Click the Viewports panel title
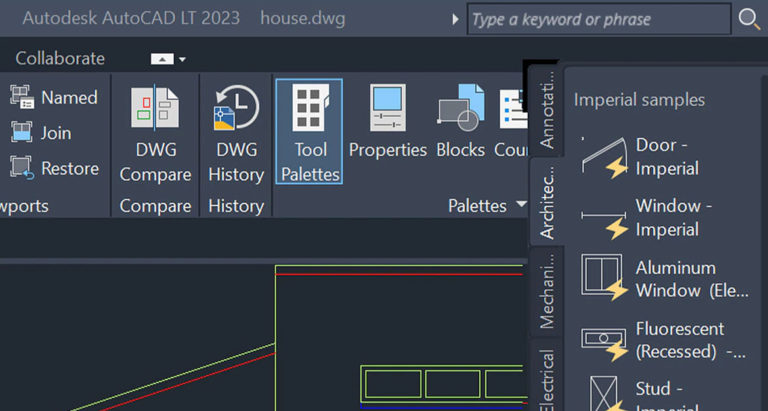This screenshot has height=411, width=768. pyautogui.click(x=24, y=206)
